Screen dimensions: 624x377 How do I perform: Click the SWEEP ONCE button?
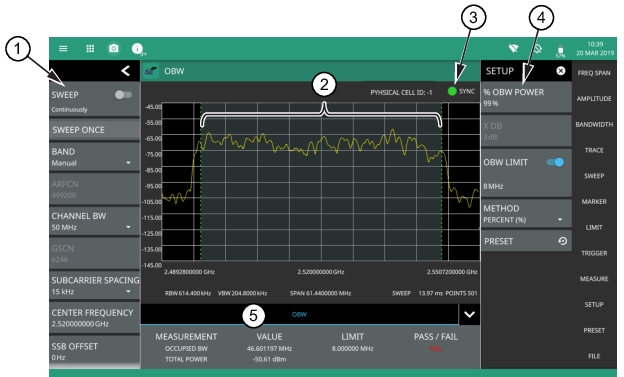(94, 130)
